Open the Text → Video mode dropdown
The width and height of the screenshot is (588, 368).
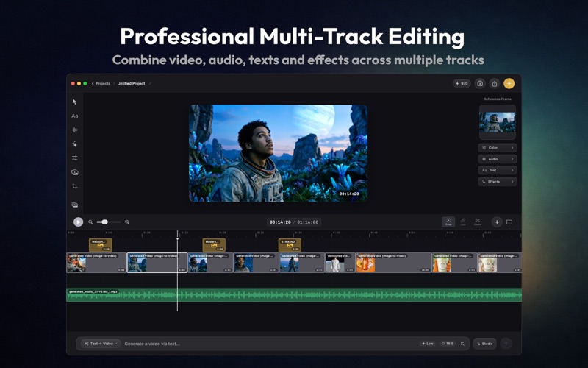(x=101, y=344)
